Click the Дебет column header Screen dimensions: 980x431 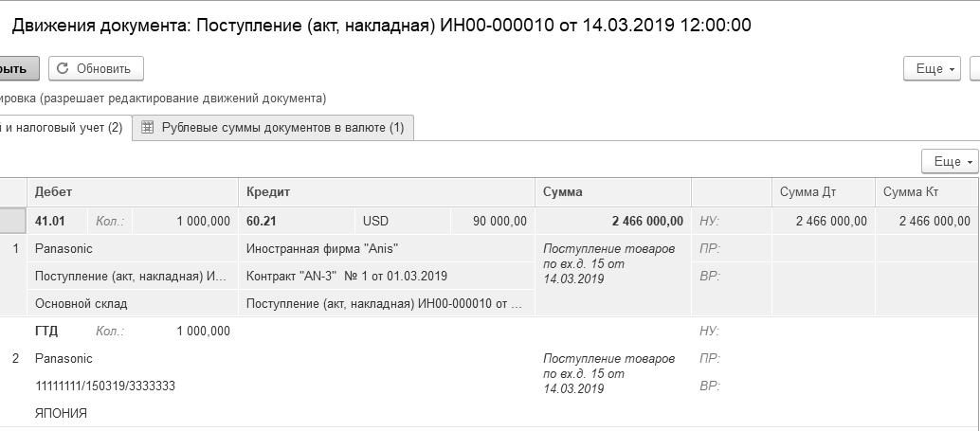(54, 192)
